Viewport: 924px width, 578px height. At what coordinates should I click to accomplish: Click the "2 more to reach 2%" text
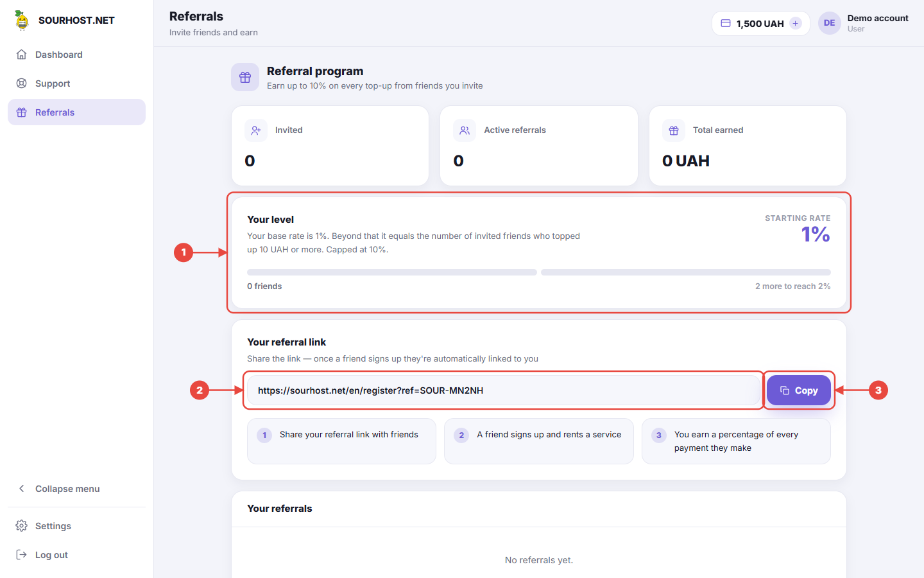pos(792,286)
